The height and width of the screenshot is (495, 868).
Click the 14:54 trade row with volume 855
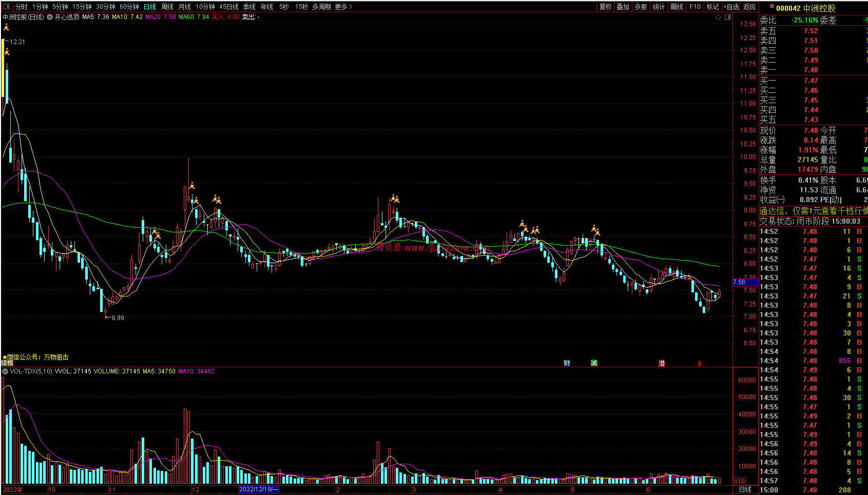point(814,361)
